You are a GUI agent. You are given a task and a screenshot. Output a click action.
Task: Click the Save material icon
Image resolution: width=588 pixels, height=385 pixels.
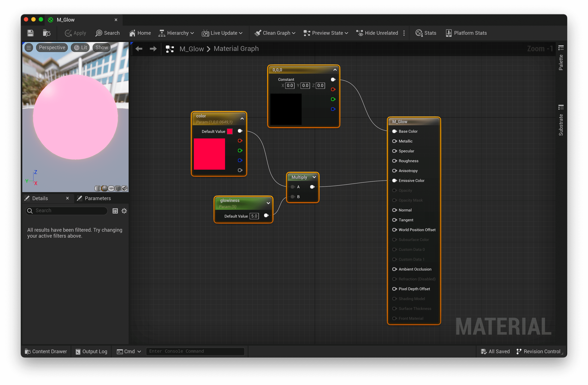[x=30, y=33]
